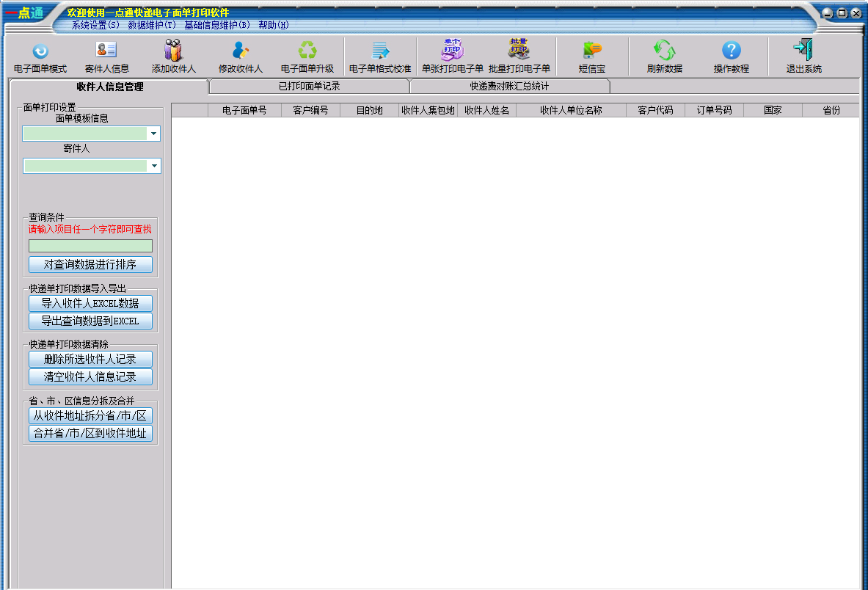Expand the 寄件人 dropdown list

pos(153,167)
